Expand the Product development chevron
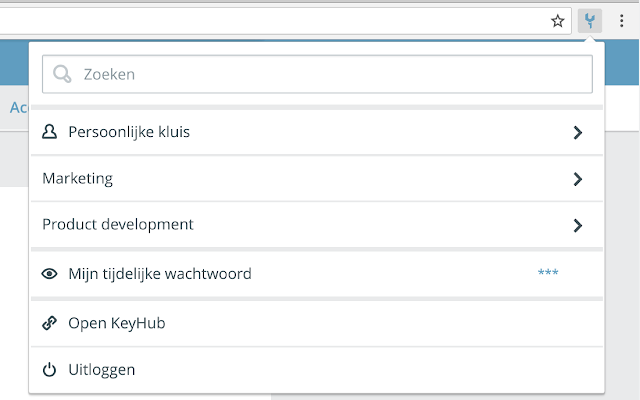Viewport: 640px width, 400px height. click(577, 225)
